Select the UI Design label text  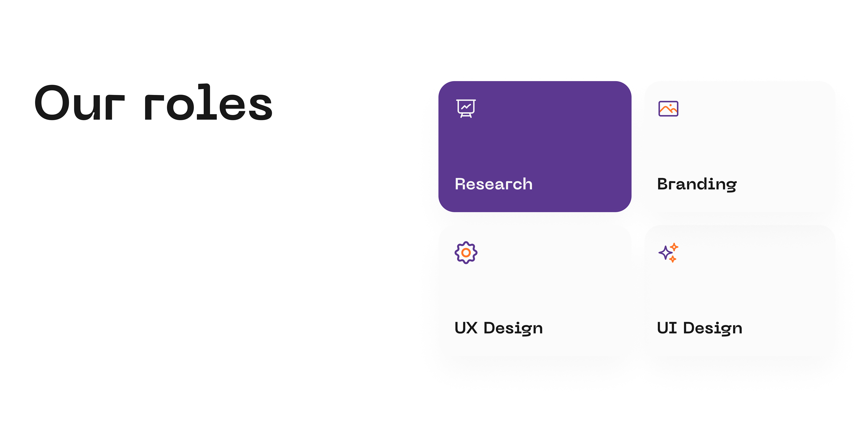pyautogui.click(x=699, y=328)
